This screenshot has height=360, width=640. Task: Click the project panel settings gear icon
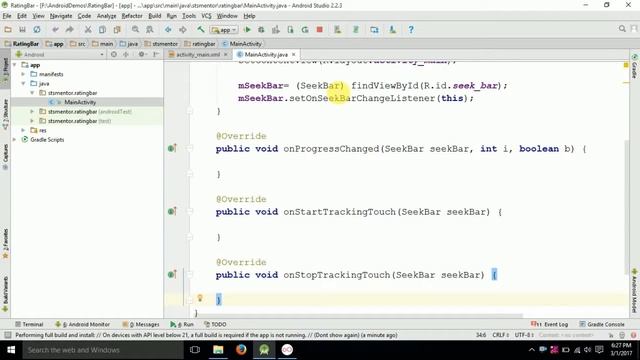point(142,54)
